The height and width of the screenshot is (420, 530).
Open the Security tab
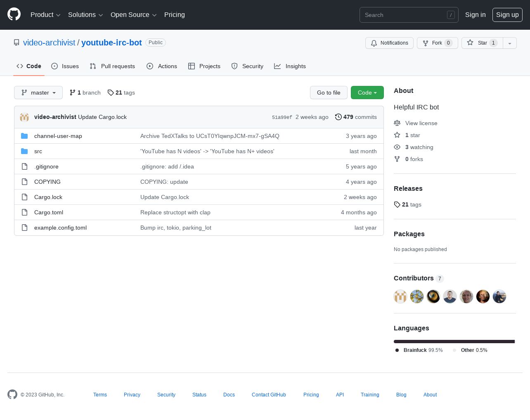247,66
